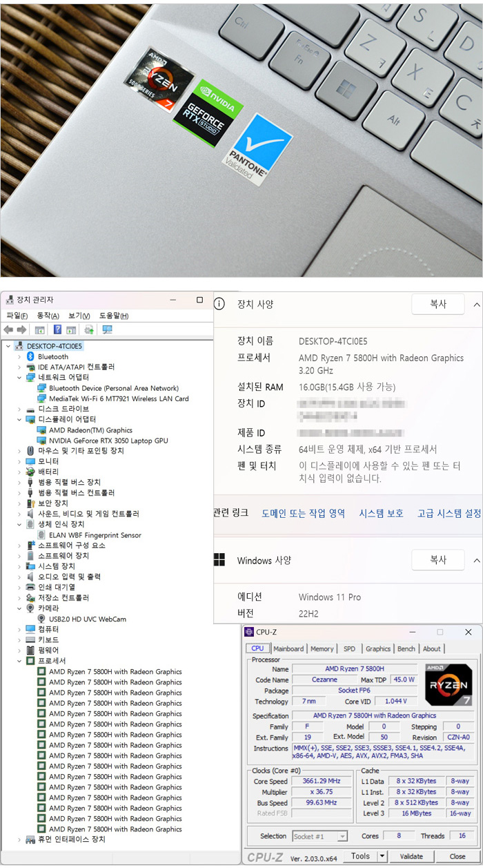This screenshot has width=483, height=868.
Task: Click the Windows logo beside Windows 사양
Action: point(219,560)
